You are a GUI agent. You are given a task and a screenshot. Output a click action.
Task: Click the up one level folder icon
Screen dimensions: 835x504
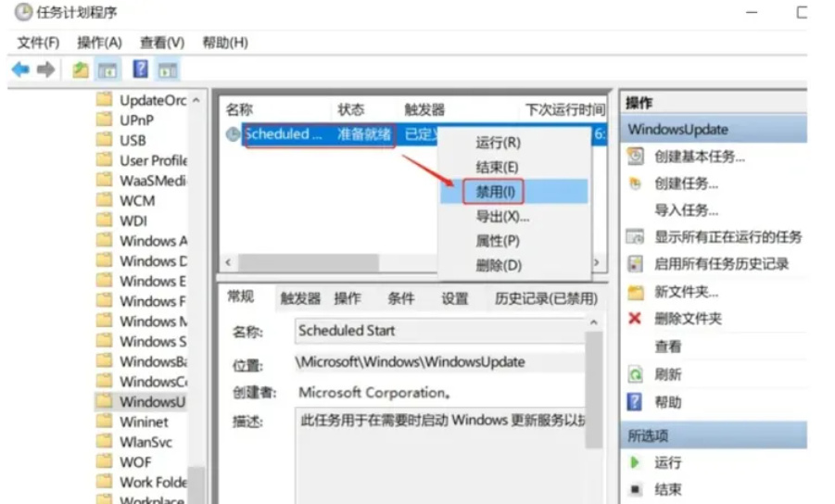(x=81, y=69)
